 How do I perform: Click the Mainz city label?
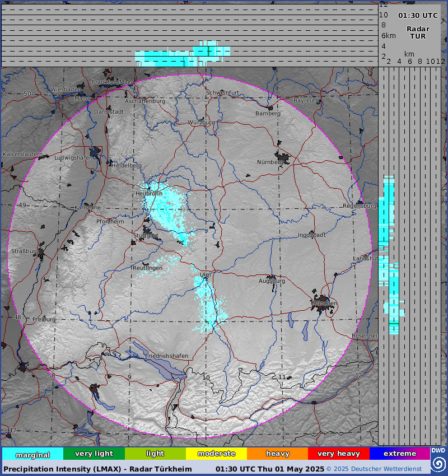point(82,99)
